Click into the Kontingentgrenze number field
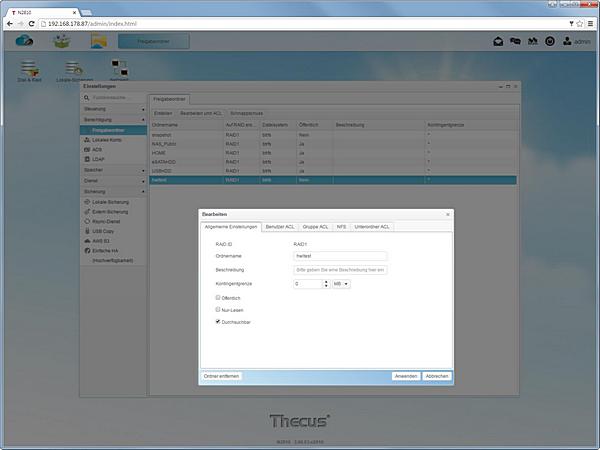Screen dimensions: 600x450 [x=308, y=284]
